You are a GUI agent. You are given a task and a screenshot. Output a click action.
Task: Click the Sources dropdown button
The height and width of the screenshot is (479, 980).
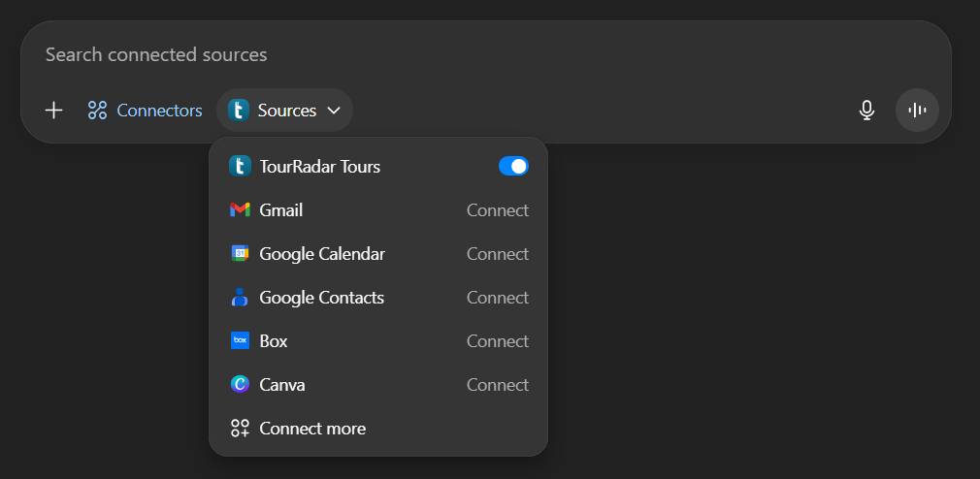[x=285, y=111]
